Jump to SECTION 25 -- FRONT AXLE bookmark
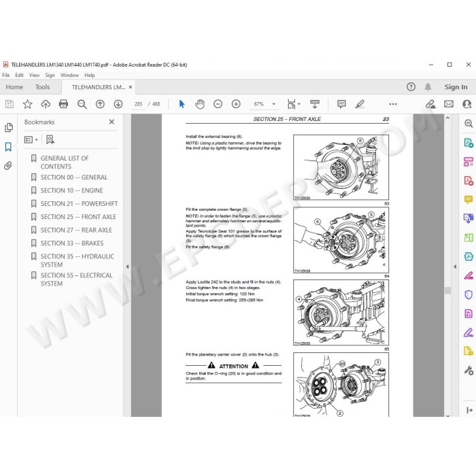Viewport: 476px width, 476px height. coord(78,217)
